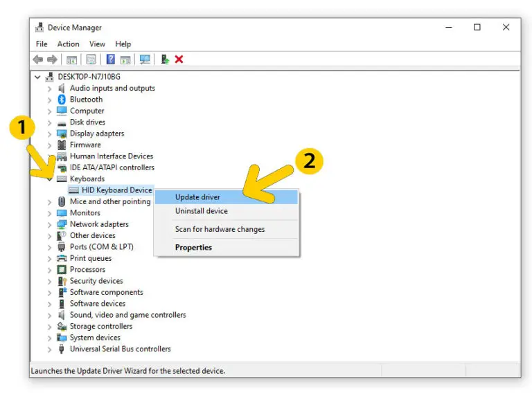Click the Disk drives icon
This screenshot has height=393, width=532.
click(x=62, y=122)
